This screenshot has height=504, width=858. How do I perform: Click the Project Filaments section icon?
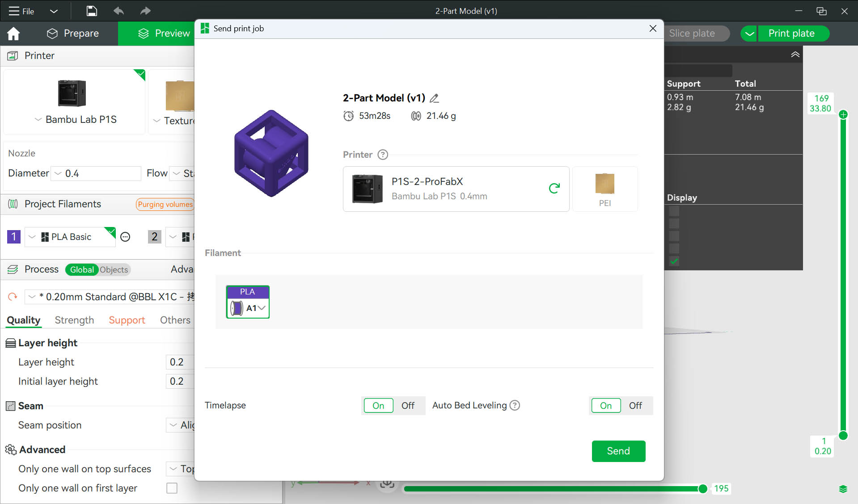coord(13,204)
